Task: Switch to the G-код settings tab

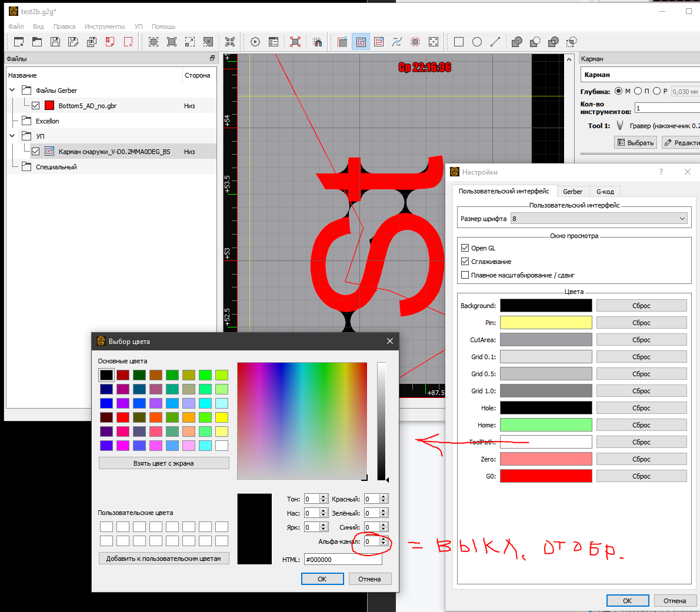Action: (605, 192)
